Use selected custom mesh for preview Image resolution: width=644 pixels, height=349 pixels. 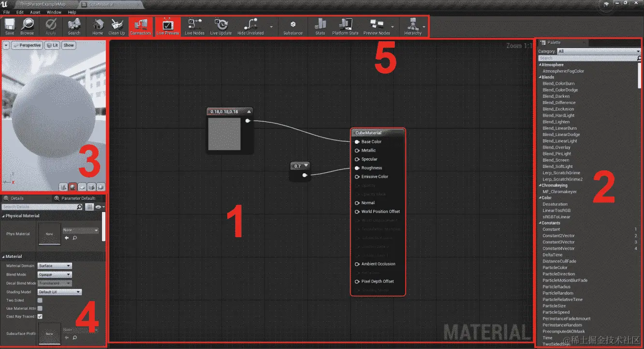101,186
